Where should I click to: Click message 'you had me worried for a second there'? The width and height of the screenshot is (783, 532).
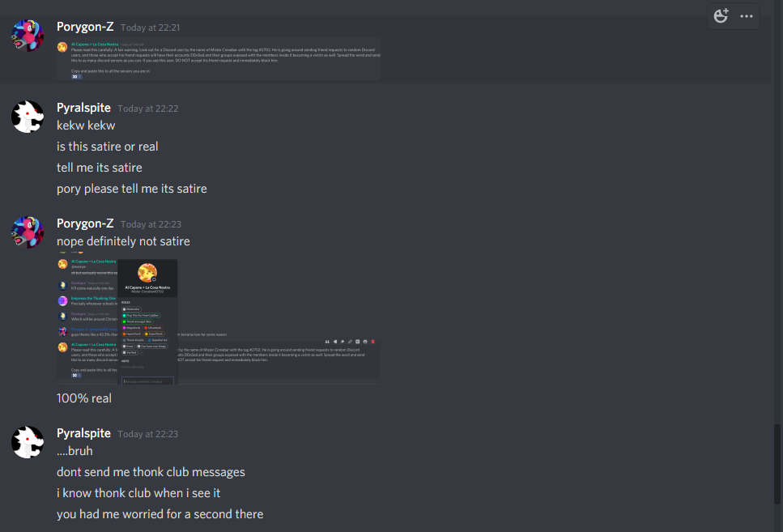coord(160,514)
